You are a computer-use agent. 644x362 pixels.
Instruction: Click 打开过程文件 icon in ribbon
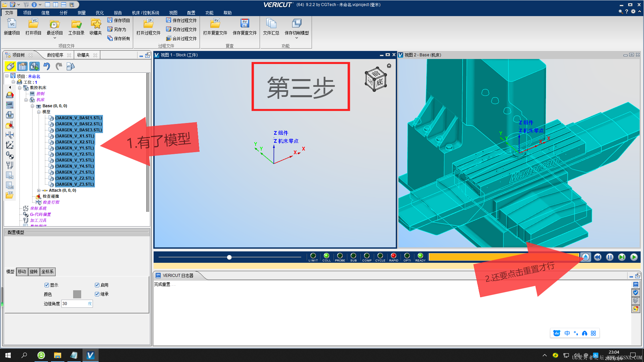148,24
